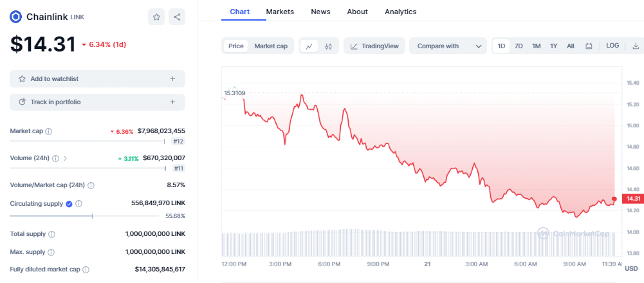The height and width of the screenshot is (283, 644).
Task: Select the 1D time range
Action: (x=501, y=46)
